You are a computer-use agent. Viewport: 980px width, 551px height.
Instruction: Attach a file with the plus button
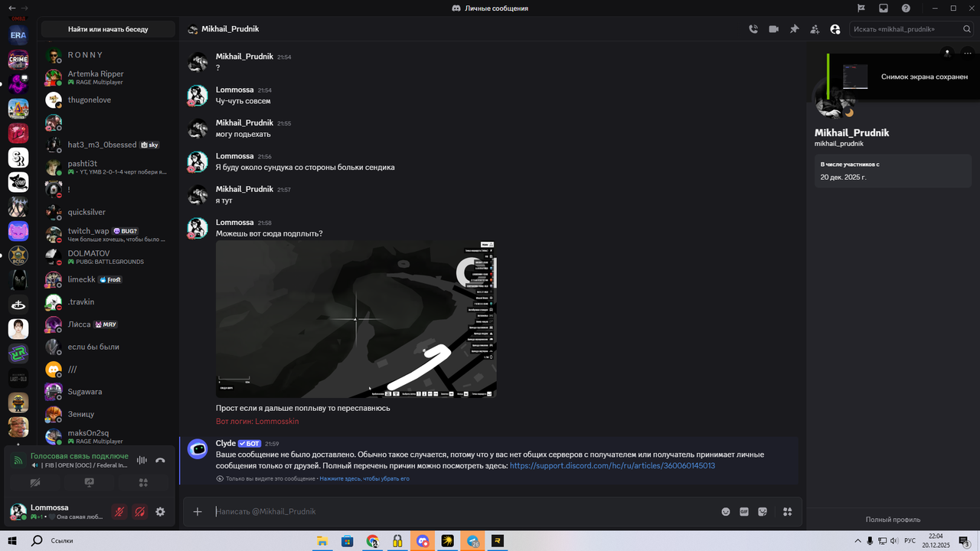tap(198, 511)
